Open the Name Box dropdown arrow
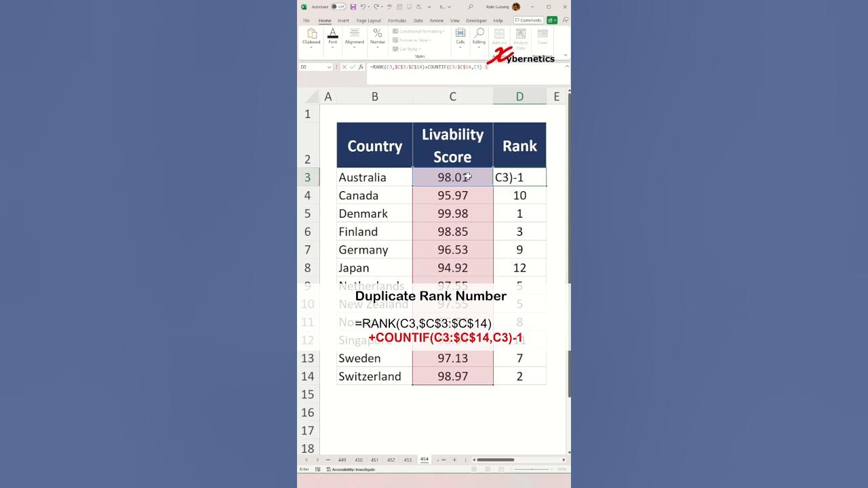This screenshot has width=868, height=488. (x=330, y=67)
